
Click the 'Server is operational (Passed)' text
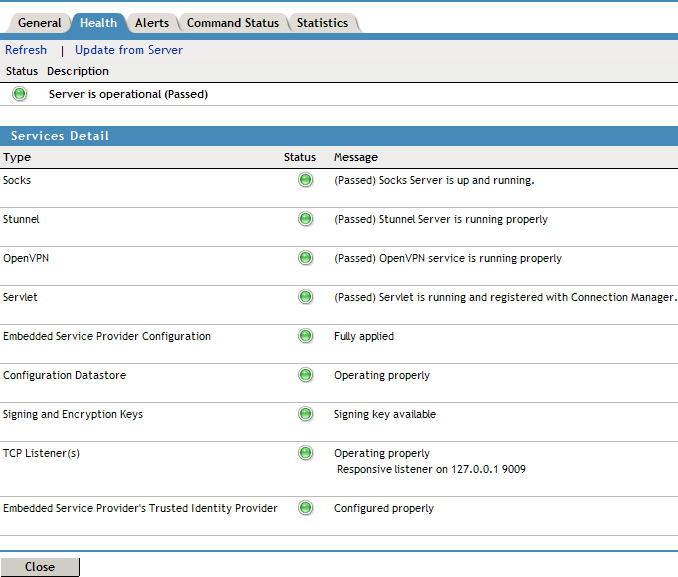click(x=128, y=94)
